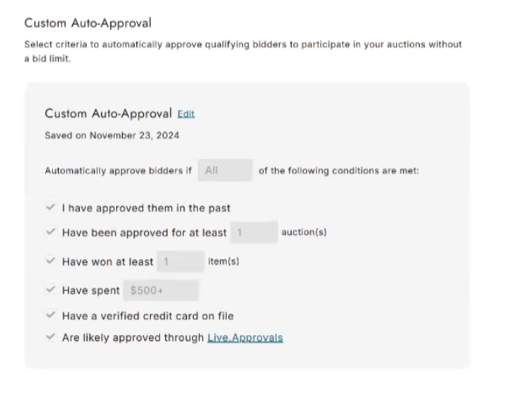Click the 'item(s)' label
Image resolution: width=532 pixels, height=399 pixels.
click(x=224, y=261)
